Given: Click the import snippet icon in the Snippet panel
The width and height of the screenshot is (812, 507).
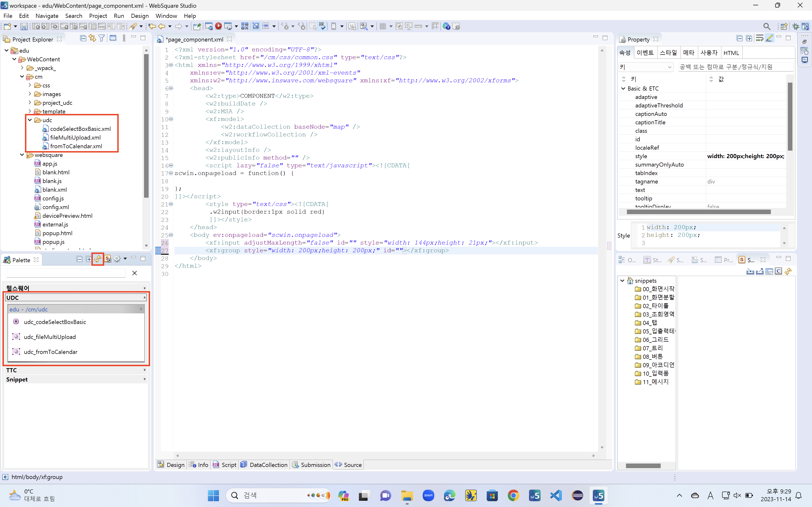Looking at the screenshot, I should click(750, 271).
